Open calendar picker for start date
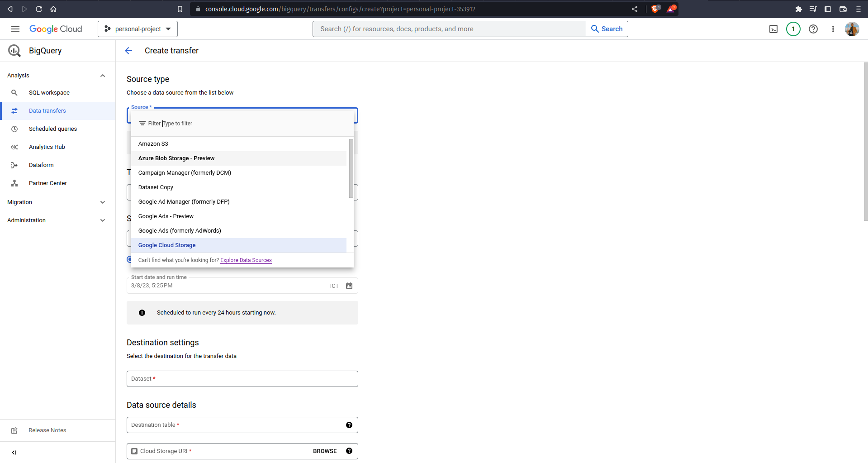The height and width of the screenshot is (463, 868). click(349, 286)
